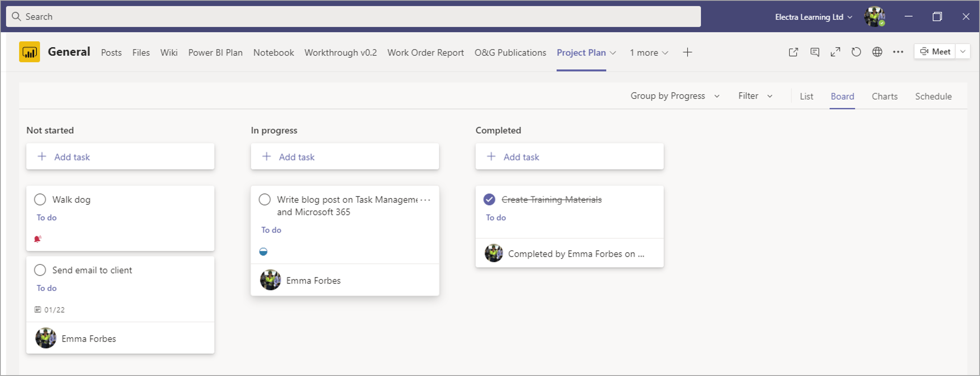Screen dimensions: 980x376
Task: Add task under In progress
Action: tap(345, 157)
